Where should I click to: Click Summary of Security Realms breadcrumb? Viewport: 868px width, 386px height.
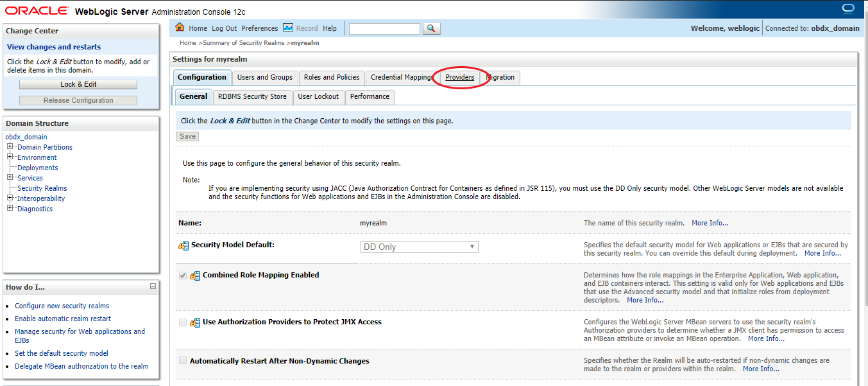point(244,43)
